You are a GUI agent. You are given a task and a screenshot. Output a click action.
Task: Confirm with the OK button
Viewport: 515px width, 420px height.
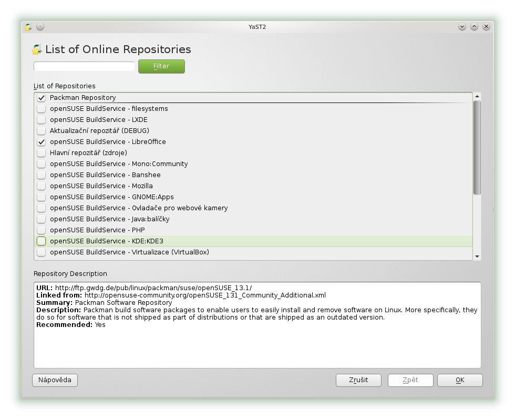pyautogui.click(x=460, y=380)
